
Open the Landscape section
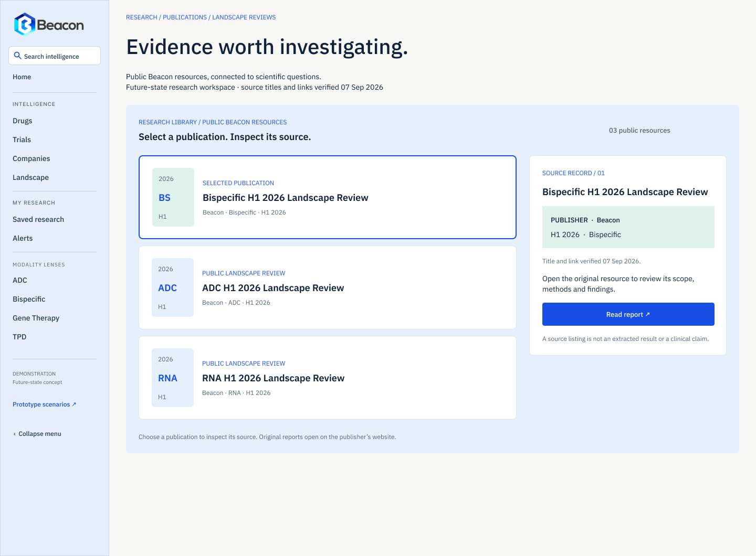(30, 177)
